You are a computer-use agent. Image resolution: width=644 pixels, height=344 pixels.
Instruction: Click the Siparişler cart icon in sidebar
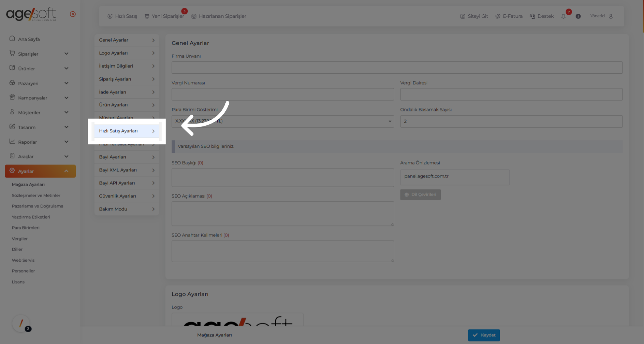[12, 53]
